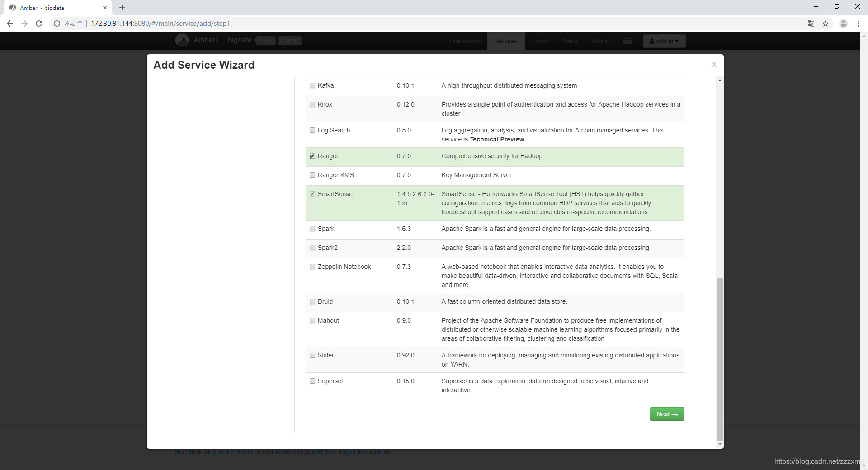This screenshot has width=868, height=470.
Task: Click the 'Technical Preview' bold text
Action: pyautogui.click(x=497, y=139)
